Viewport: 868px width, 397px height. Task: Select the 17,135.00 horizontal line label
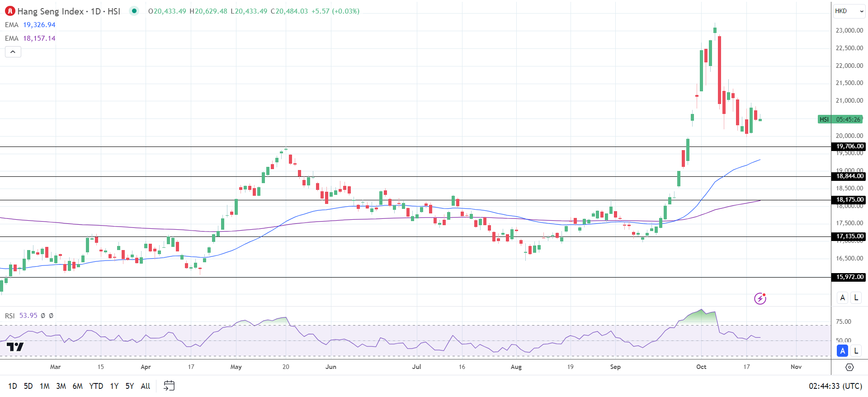pyautogui.click(x=849, y=236)
